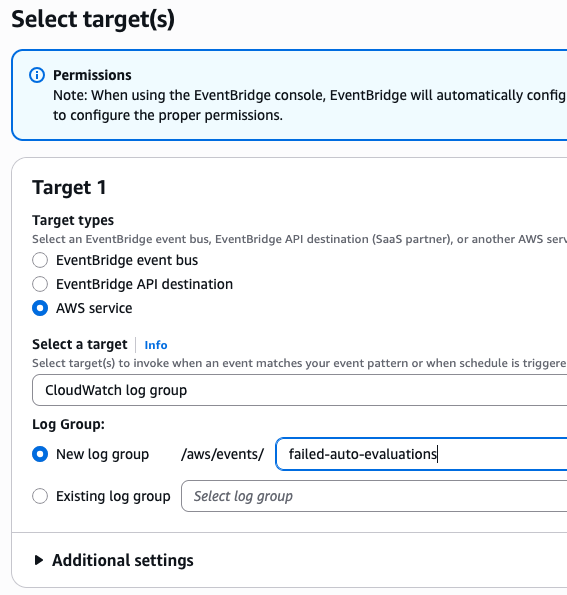The height and width of the screenshot is (595, 567).
Task: Click the Permissions title in the banner
Action: pyautogui.click(x=92, y=75)
